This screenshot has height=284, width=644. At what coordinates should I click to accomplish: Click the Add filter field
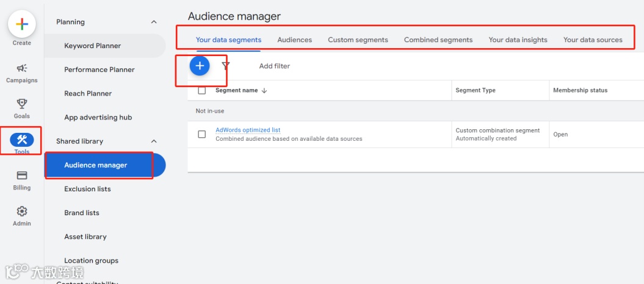tap(275, 66)
